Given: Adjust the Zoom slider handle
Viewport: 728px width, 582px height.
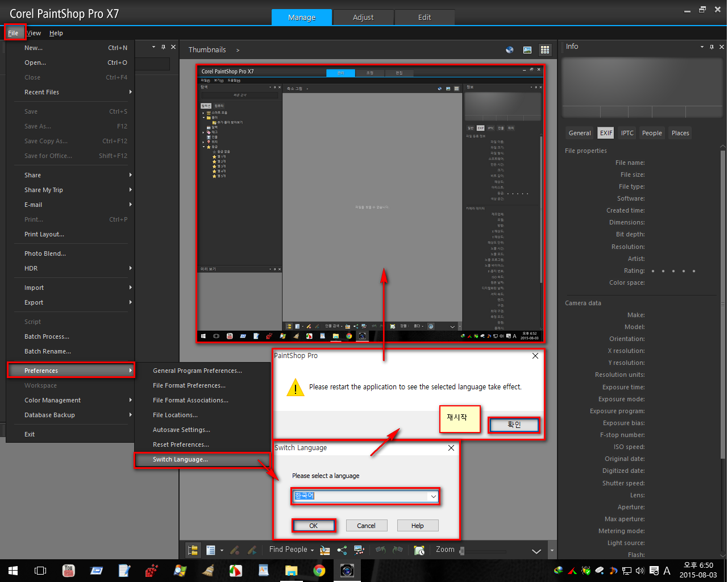Looking at the screenshot, I should pyautogui.click(x=462, y=551).
